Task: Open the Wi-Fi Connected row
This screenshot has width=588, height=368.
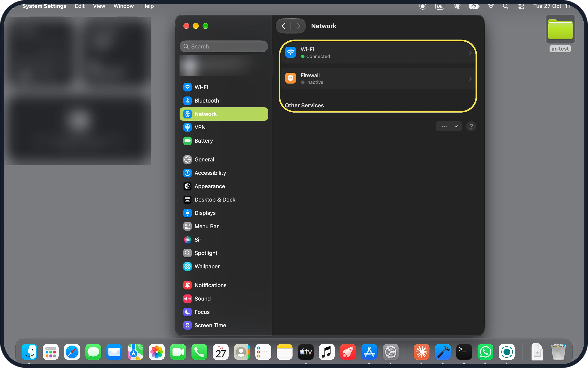Action: (378, 53)
